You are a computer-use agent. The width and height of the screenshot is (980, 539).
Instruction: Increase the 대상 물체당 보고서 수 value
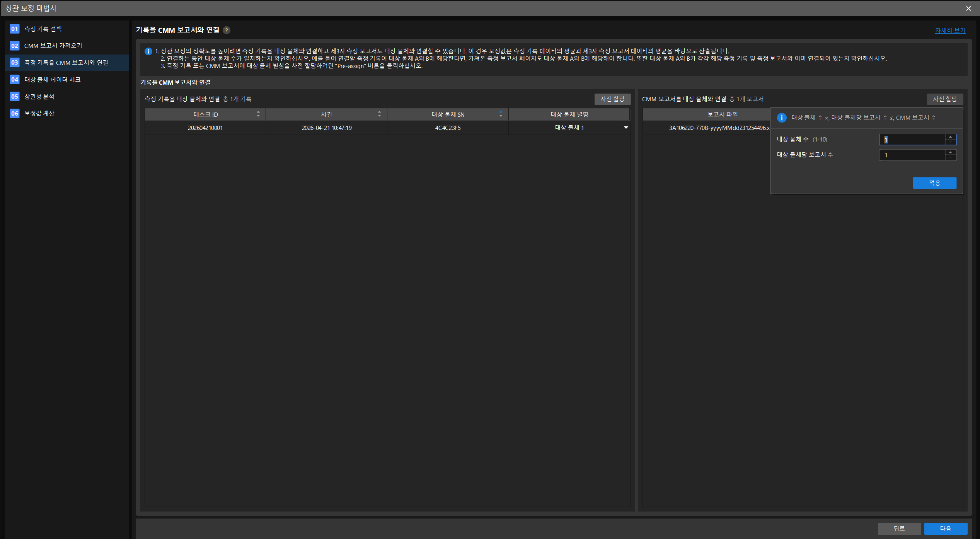951,152
